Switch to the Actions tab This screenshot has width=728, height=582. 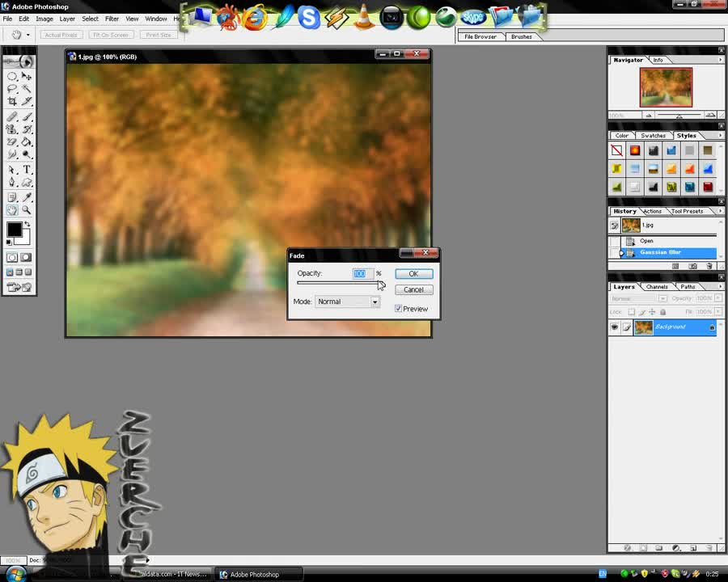pos(652,211)
